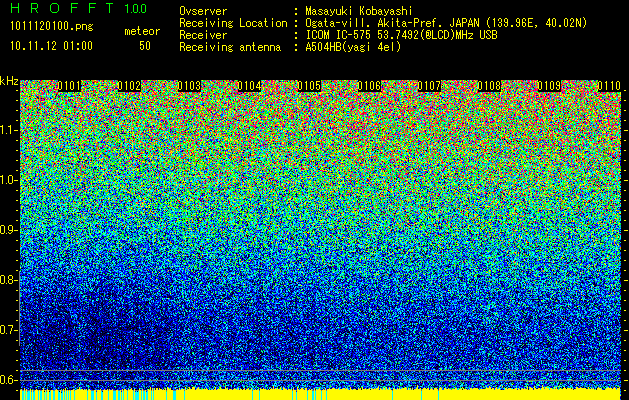This screenshot has height=400, width=629.
Task: Click the kHz axis unit label
Action: coord(9,81)
